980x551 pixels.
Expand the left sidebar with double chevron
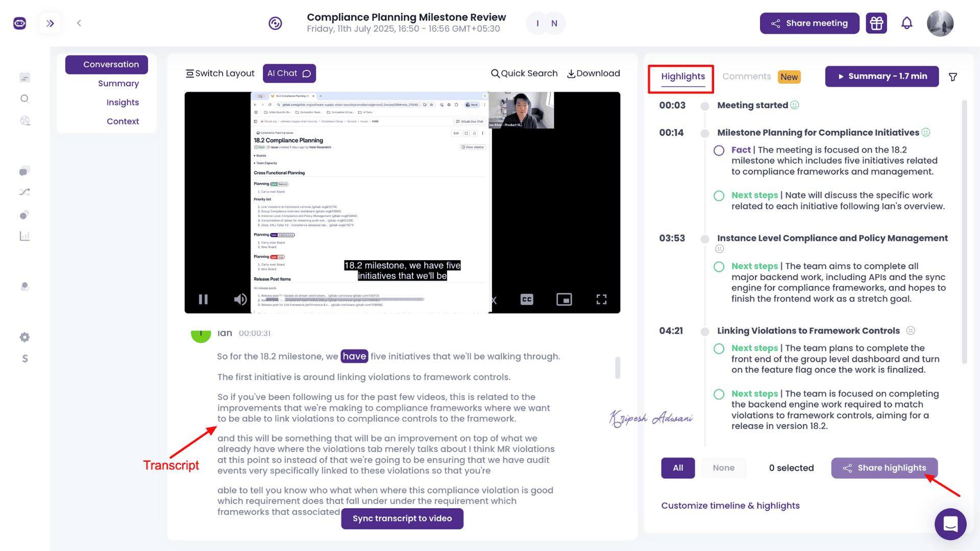[x=50, y=23]
